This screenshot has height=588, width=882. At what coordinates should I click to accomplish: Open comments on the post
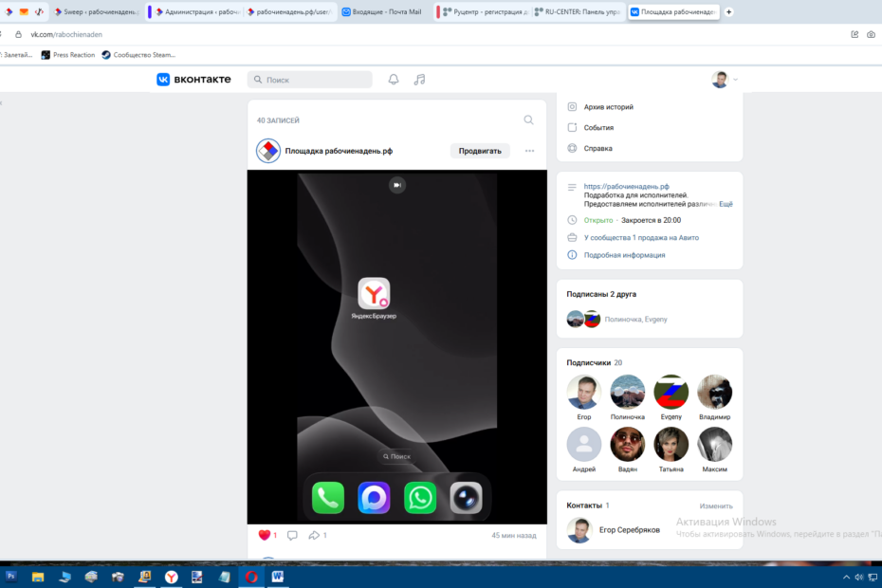(292, 535)
